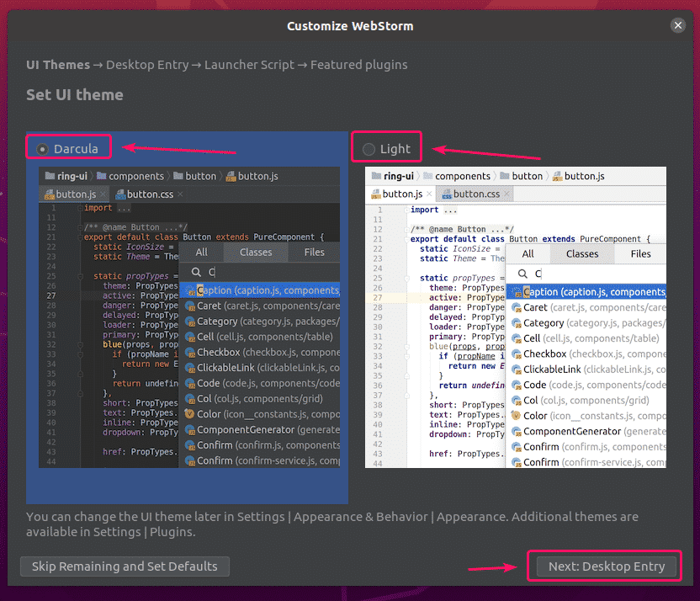
Task: Click the Caption result in the Light preview
Action: 586,292
